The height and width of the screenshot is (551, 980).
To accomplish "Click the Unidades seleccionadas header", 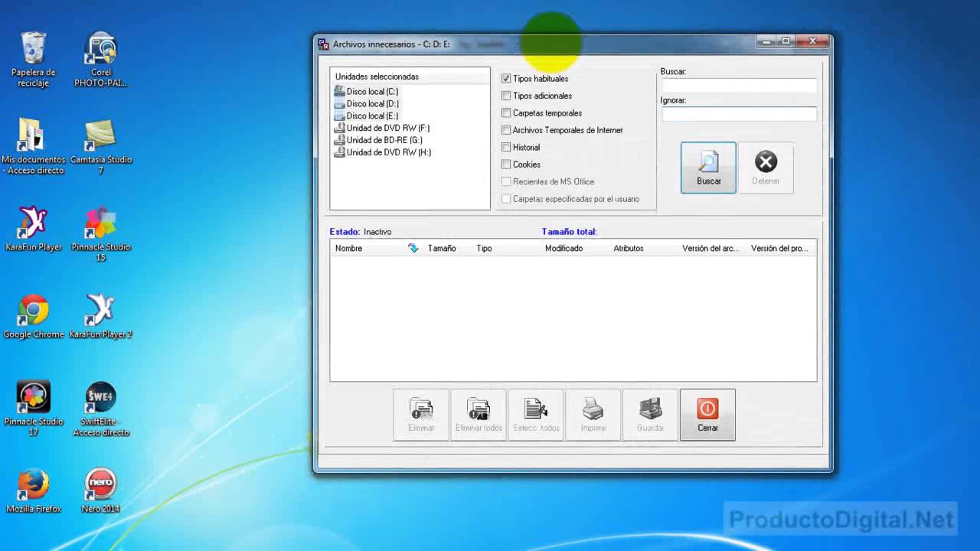I will pyautogui.click(x=410, y=77).
